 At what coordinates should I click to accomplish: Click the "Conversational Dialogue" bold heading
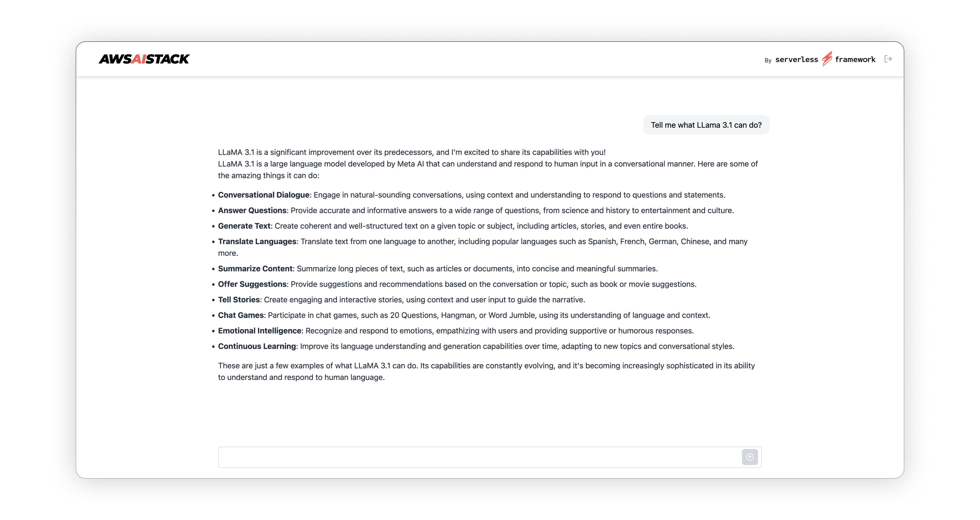click(x=264, y=195)
